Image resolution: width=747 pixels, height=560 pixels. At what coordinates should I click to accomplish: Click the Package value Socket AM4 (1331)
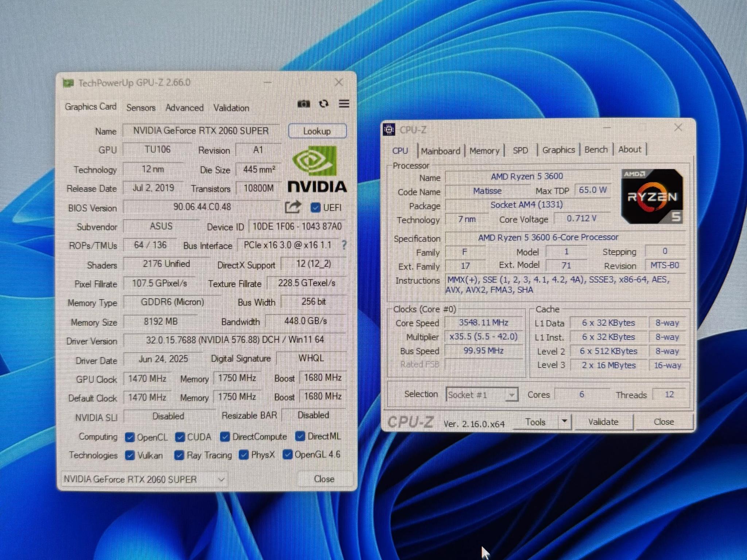coord(527,205)
